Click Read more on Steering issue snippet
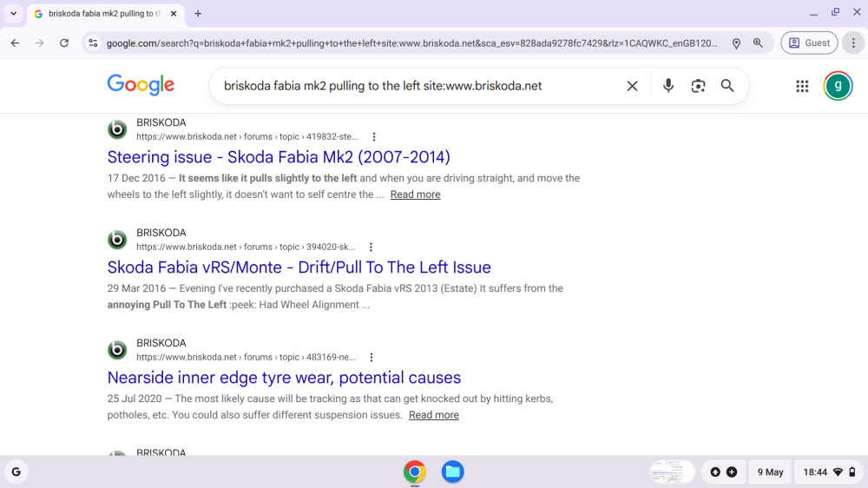The width and height of the screenshot is (868, 488). pyautogui.click(x=415, y=195)
